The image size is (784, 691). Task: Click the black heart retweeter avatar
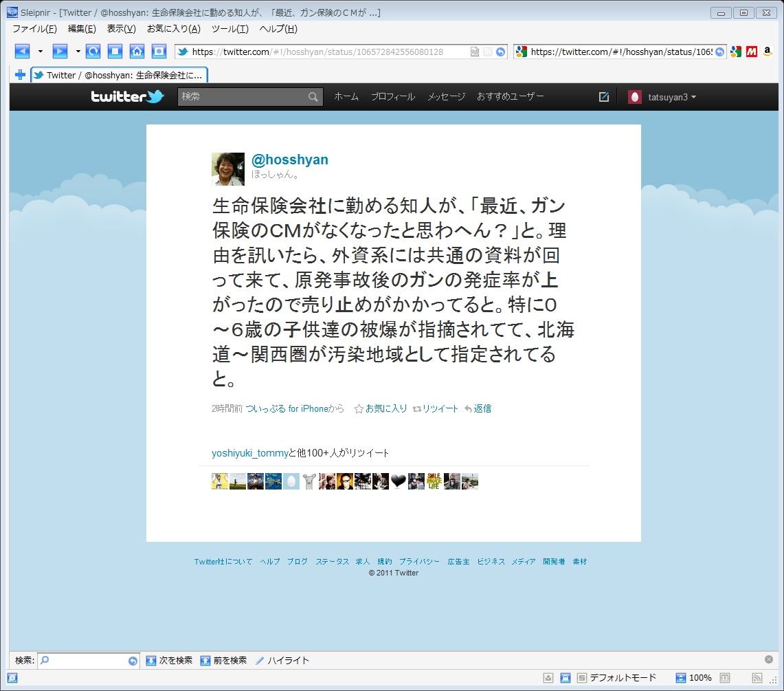(399, 481)
